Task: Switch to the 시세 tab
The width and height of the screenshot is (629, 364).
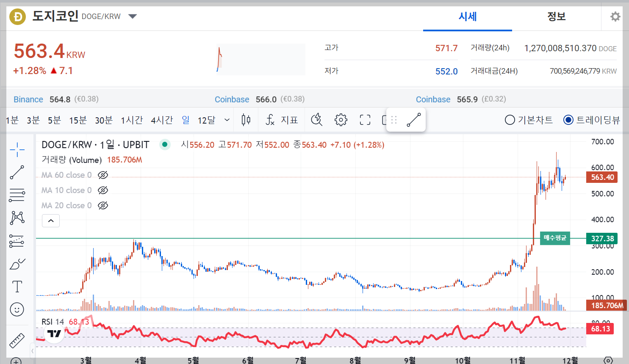Action: [468, 17]
